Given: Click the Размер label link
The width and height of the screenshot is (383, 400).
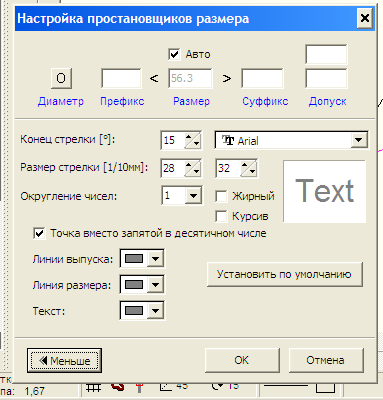Looking at the screenshot, I should 191,101.
